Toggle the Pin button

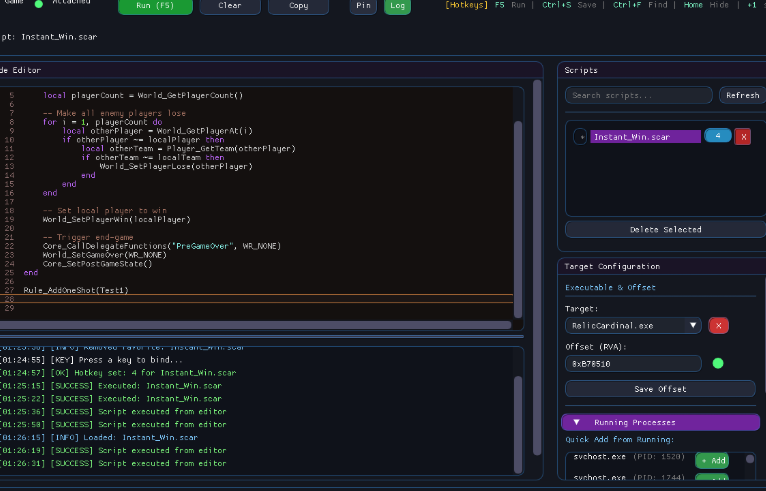(363, 6)
